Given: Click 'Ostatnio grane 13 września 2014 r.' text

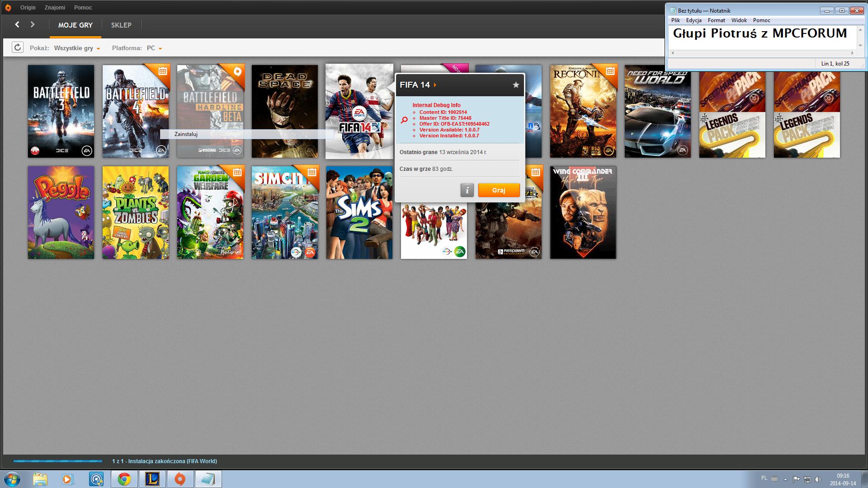Looking at the screenshot, I should tap(443, 152).
